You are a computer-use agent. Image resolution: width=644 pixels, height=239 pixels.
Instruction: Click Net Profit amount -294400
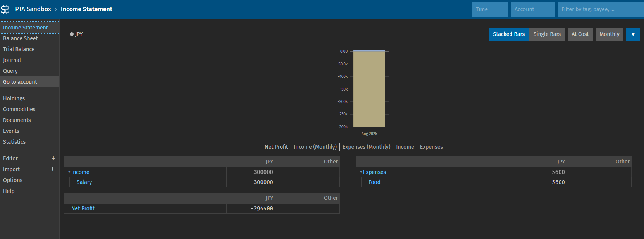tap(262, 208)
